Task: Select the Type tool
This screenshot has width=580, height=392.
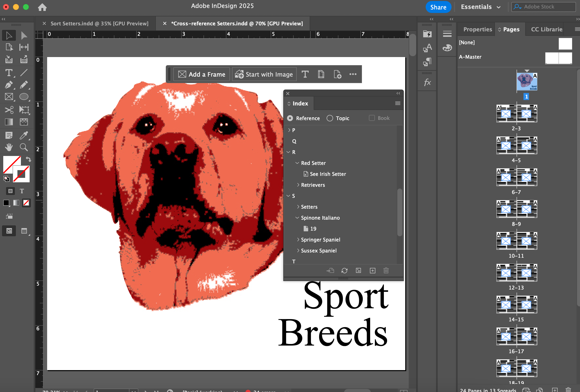Action: (9, 73)
